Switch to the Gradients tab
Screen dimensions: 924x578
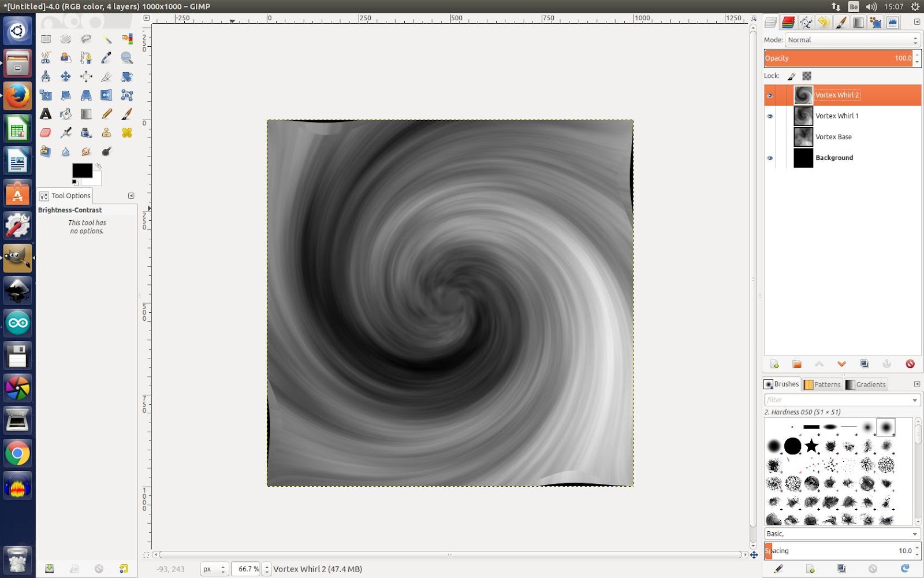pyautogui.click(x=866, y=384)
